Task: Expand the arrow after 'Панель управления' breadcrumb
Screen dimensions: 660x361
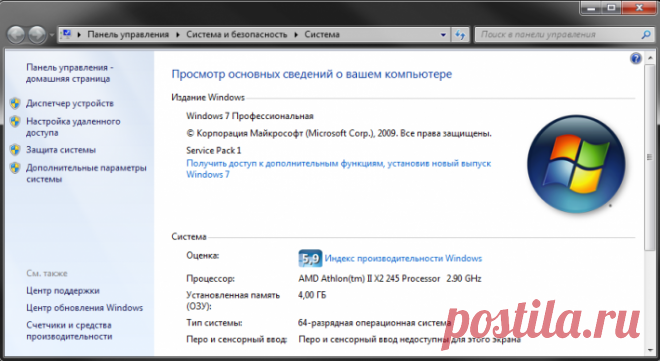Action: (178, 35)
